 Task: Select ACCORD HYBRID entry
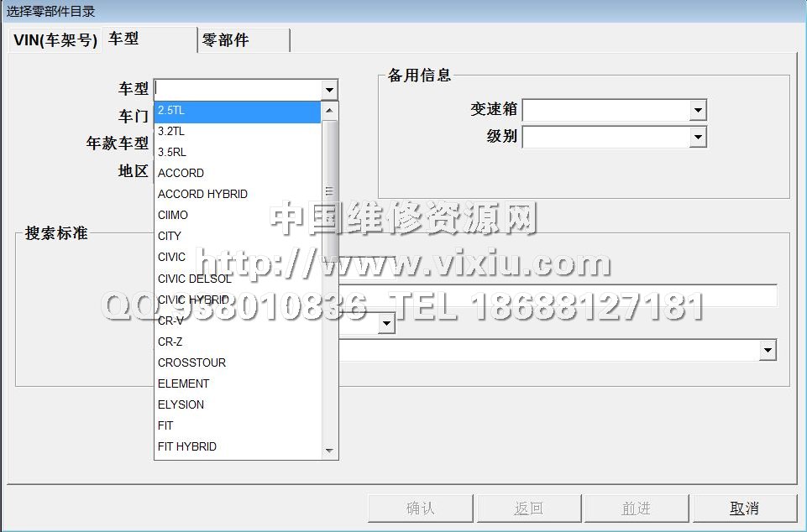tap(238, 194)
